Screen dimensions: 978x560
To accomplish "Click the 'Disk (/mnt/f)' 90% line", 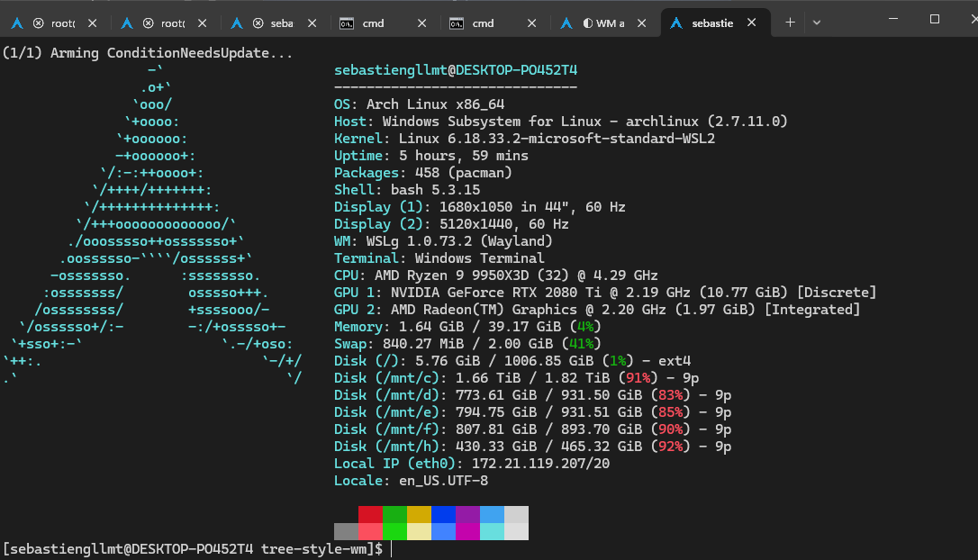I will [532, 429].
